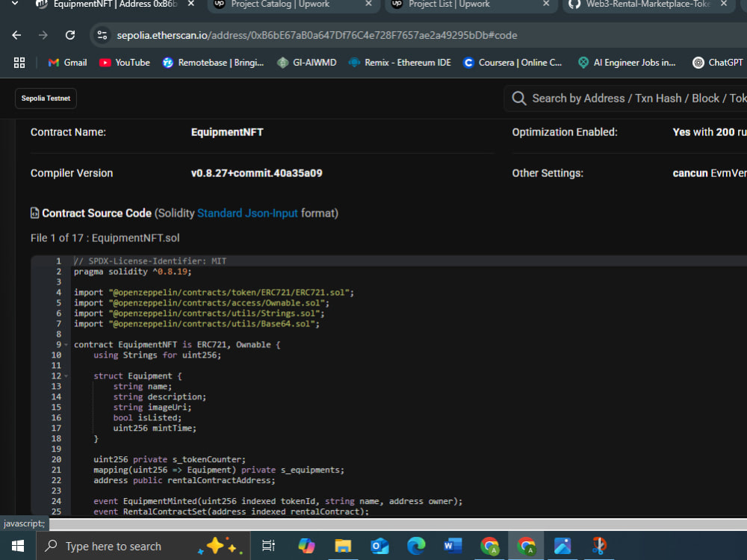Switch to the active Chrome window on taskbar

point(526,546)
